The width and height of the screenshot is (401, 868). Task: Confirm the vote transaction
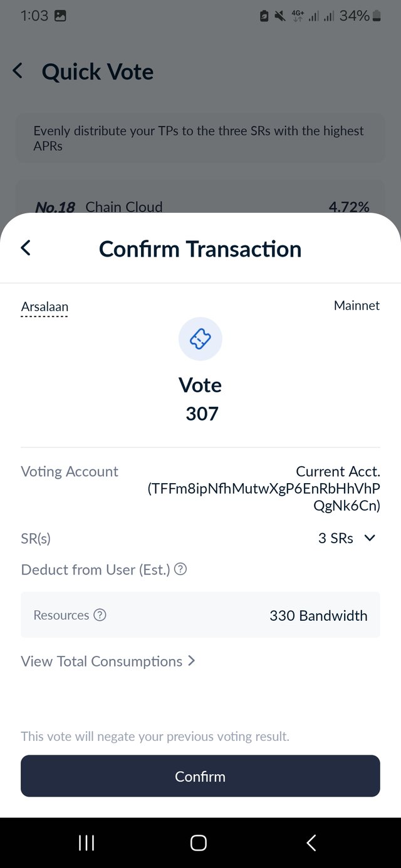(x=200, y=776)
